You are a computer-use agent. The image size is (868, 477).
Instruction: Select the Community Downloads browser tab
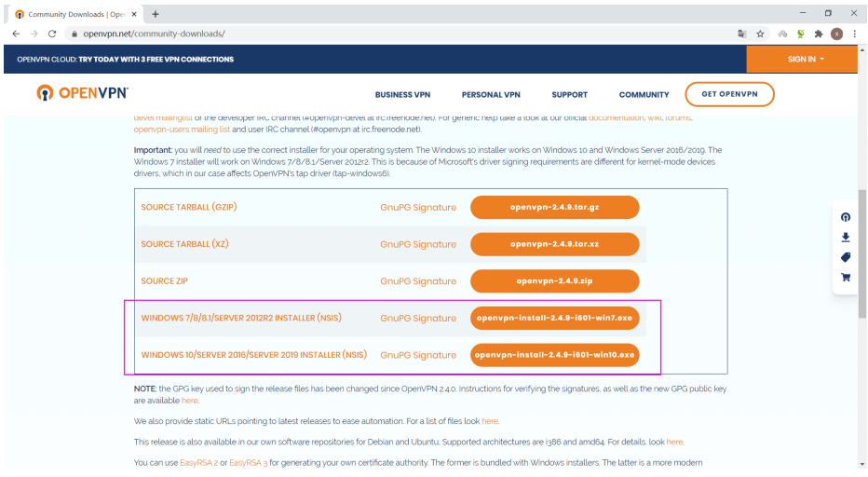point(75,14)
